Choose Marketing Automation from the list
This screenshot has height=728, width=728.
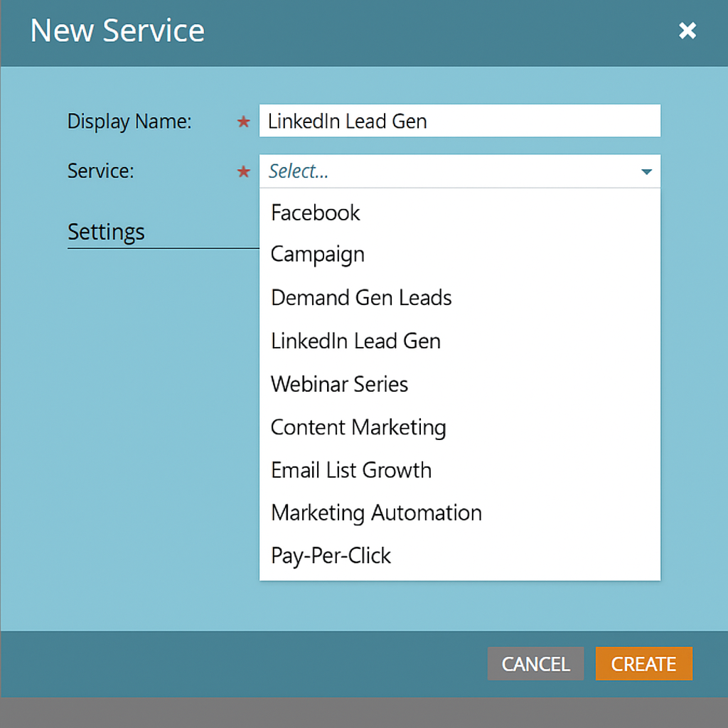click(x=375, y=513)
